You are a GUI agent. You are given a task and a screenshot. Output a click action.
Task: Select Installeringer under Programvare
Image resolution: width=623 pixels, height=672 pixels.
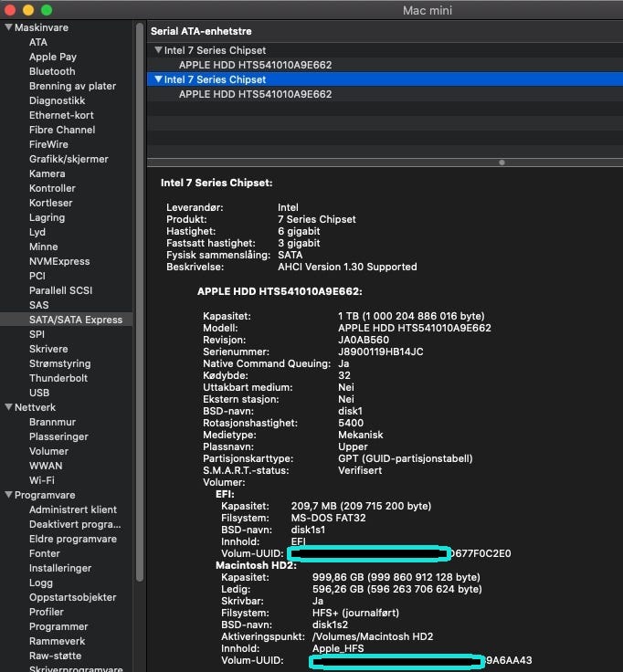point(60,568)
